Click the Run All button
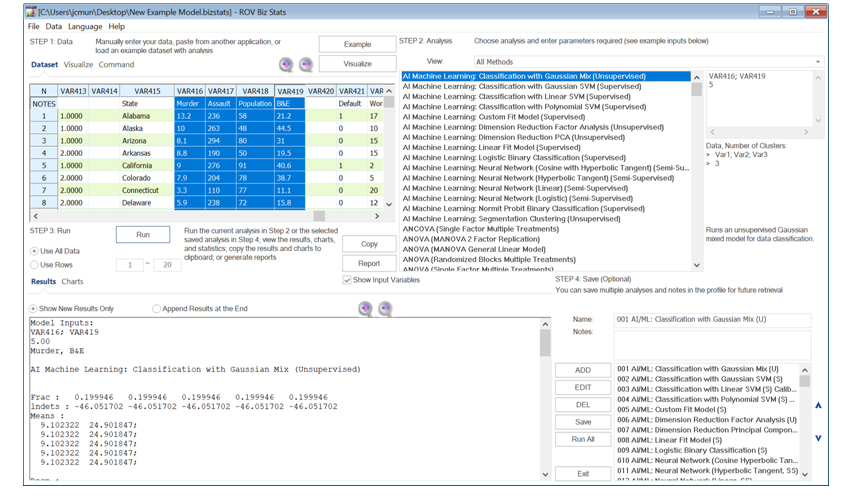 583,439
